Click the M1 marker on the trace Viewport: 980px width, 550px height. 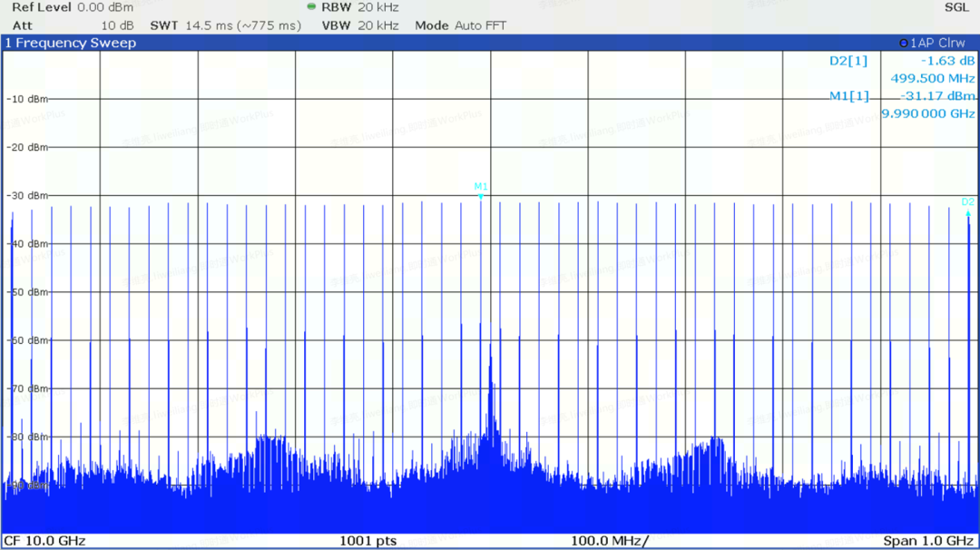481,190
